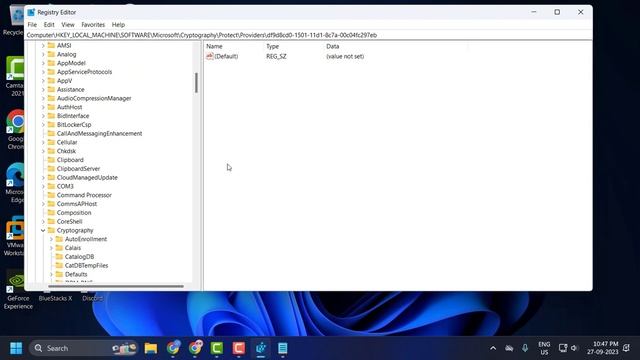Open the Edit menu
The image size is (640, 360).
point(49,24)
